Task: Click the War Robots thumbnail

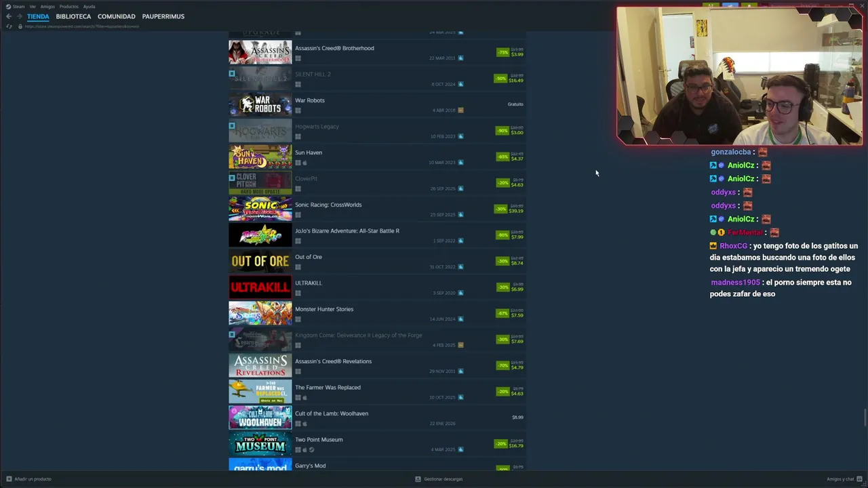Action: coord(260,104)
